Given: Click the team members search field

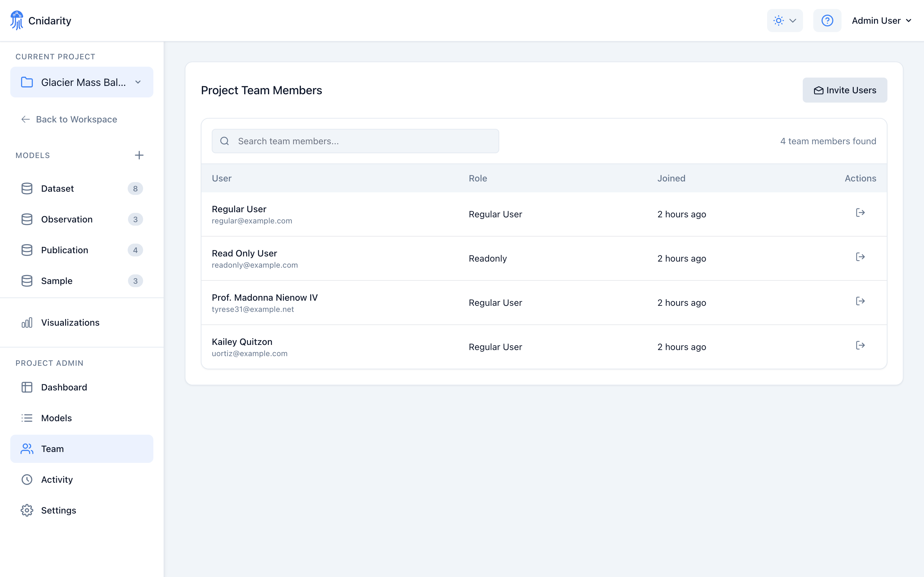Looking at the screenshot, I should click(x=355, y=141).
